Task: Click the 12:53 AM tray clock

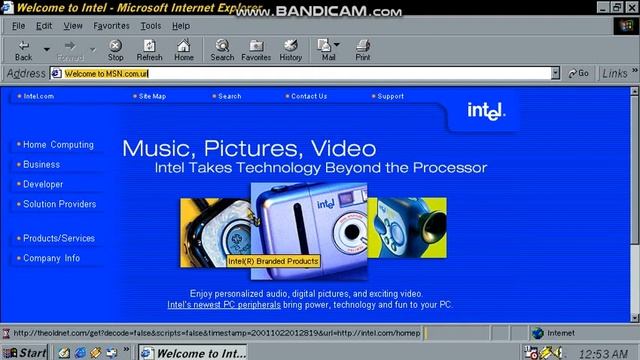Action: pos(603,353)
